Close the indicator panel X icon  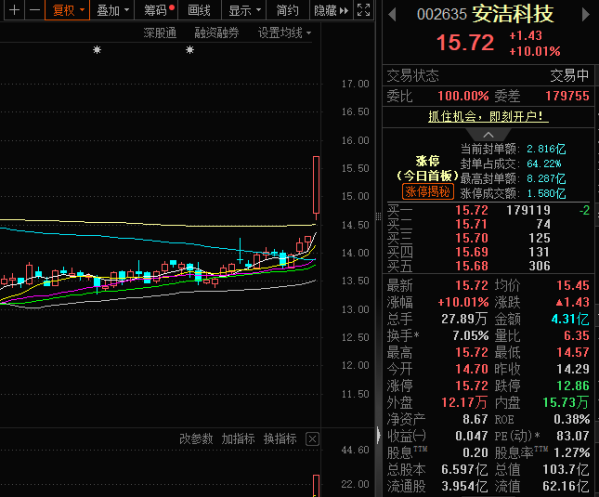tap(312, 439)
